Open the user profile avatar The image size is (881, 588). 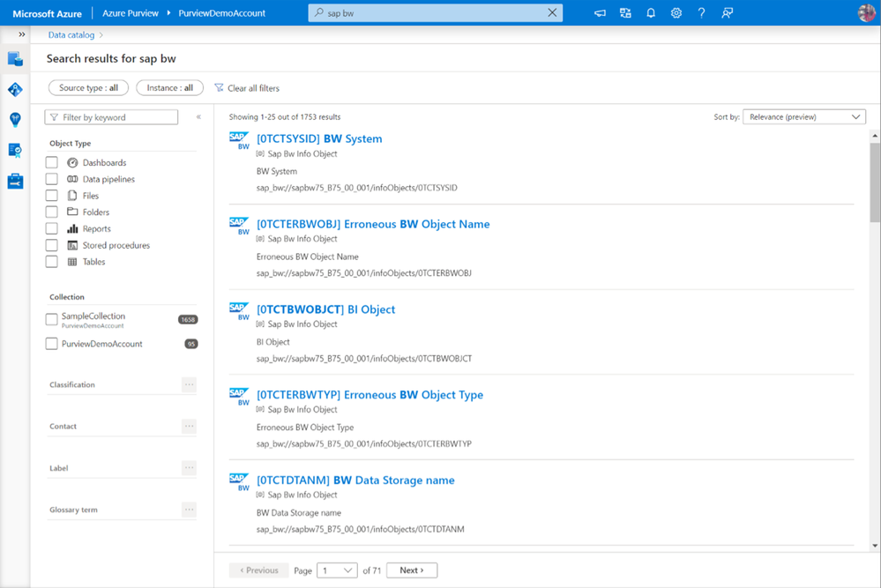click(866, 13)
